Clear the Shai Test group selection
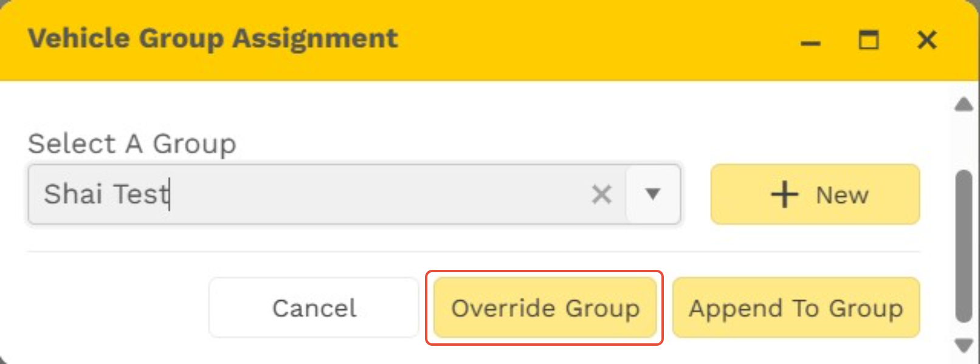This screenshot has width=980, height=364. (x=601, y=194)
